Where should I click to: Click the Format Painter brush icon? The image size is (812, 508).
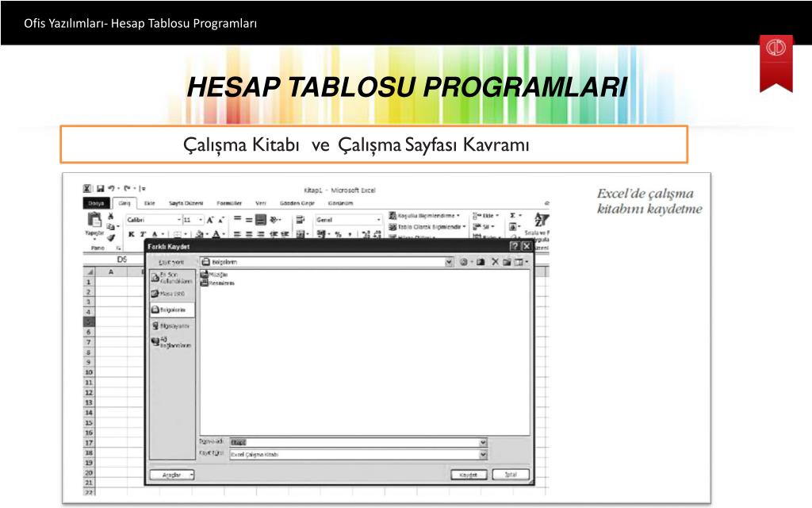111,237
